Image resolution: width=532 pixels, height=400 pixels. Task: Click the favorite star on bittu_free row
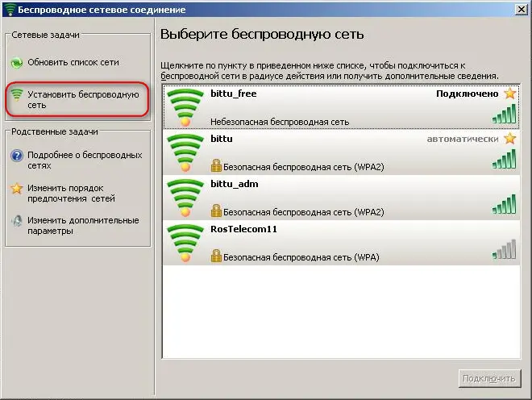point(509,94)
